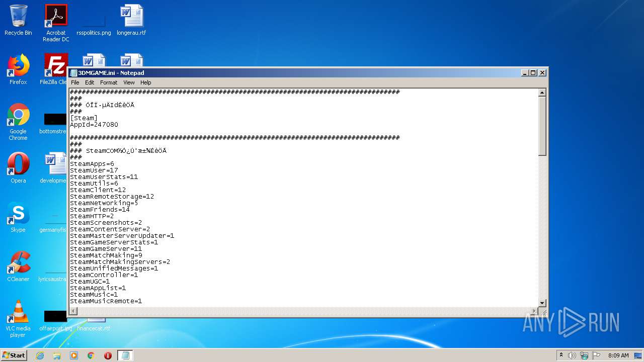Launch Skype from the desktop
The image size is (644, 362).
(x=18, y=217)
